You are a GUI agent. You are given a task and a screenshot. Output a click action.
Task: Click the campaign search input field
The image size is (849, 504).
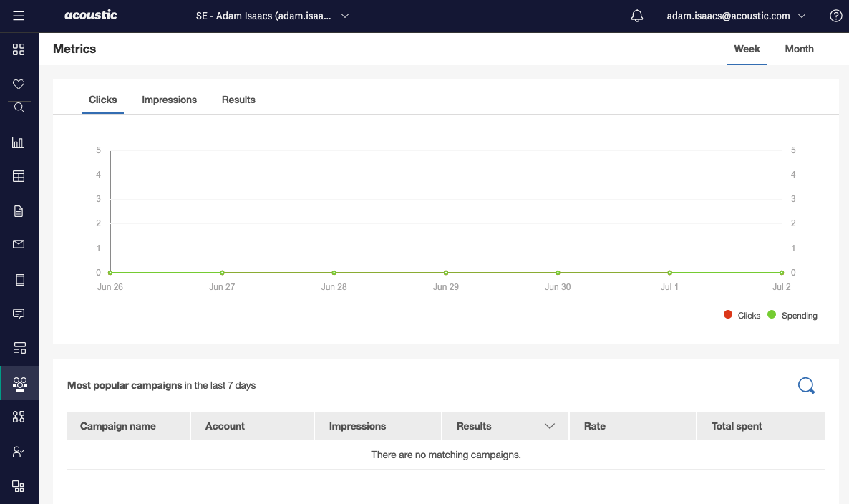740,389
